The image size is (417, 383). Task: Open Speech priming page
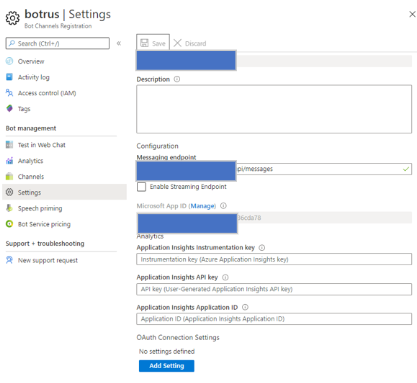pos(40,208)
